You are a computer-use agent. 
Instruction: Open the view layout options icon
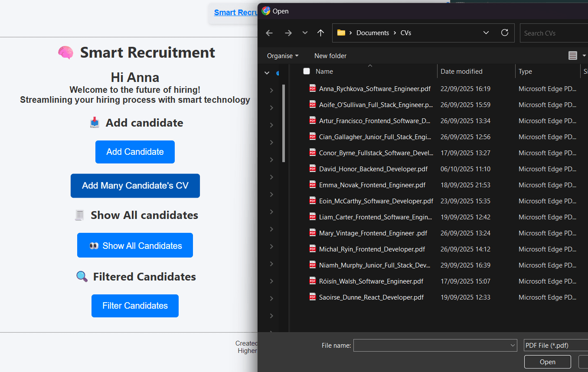(573, 55)
